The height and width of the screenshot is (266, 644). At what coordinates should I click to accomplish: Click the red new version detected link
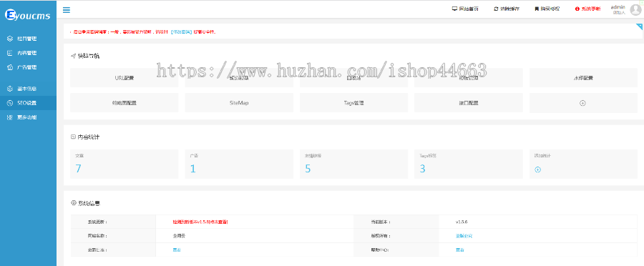coord(200,222)
